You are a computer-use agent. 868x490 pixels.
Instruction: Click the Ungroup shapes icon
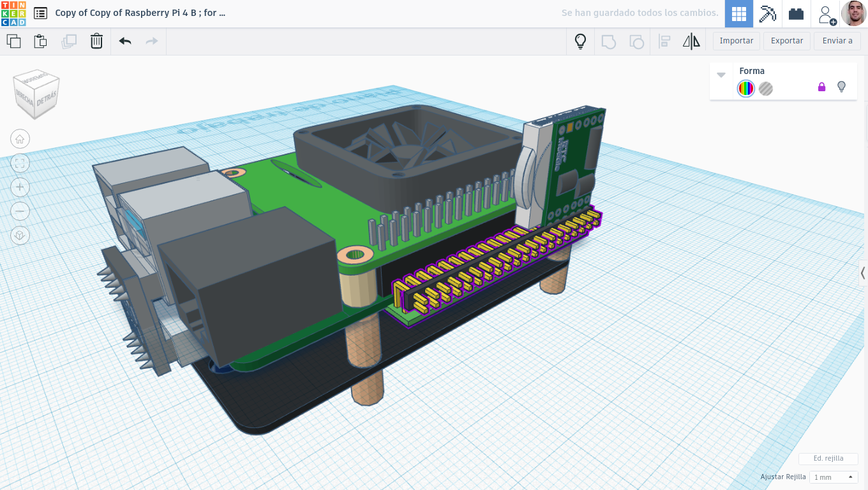pos(636,42)
